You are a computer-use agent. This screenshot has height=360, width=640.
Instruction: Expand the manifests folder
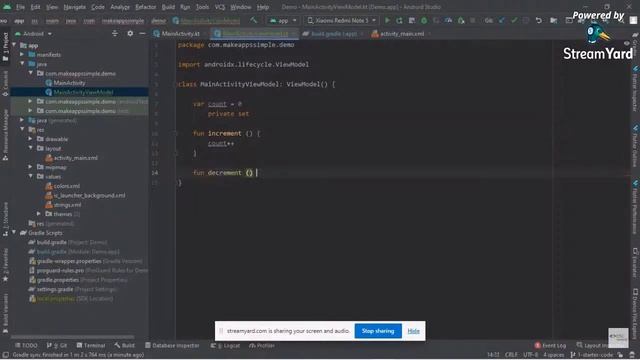[x=22, y=54]
